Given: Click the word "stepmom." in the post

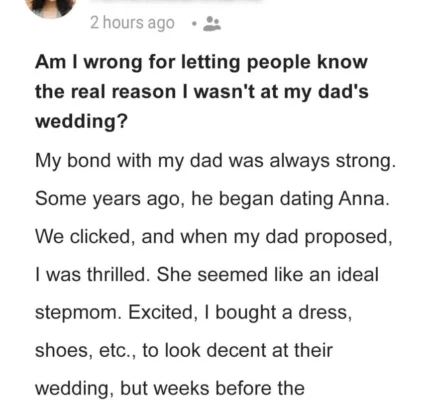Looking at the screenshot, I should (79, 313).
